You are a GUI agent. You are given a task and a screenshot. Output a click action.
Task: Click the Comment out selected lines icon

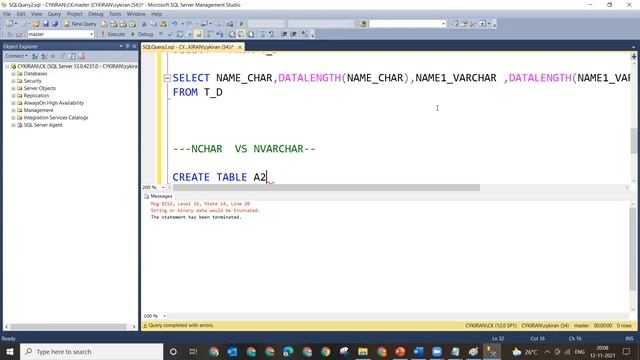(262, 34)
